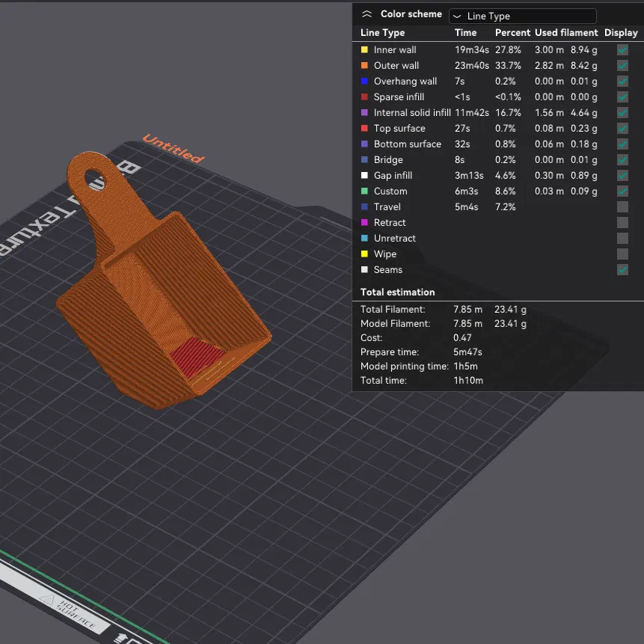This screenshot has height=644, width=644.
Task: Toggle Outer wall display checkbox
Action: (x=622, y=65)
